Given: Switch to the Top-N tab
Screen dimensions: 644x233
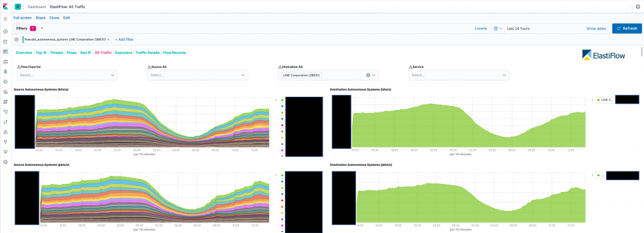Looking at the screenshot, I should (x=41, y=53).
